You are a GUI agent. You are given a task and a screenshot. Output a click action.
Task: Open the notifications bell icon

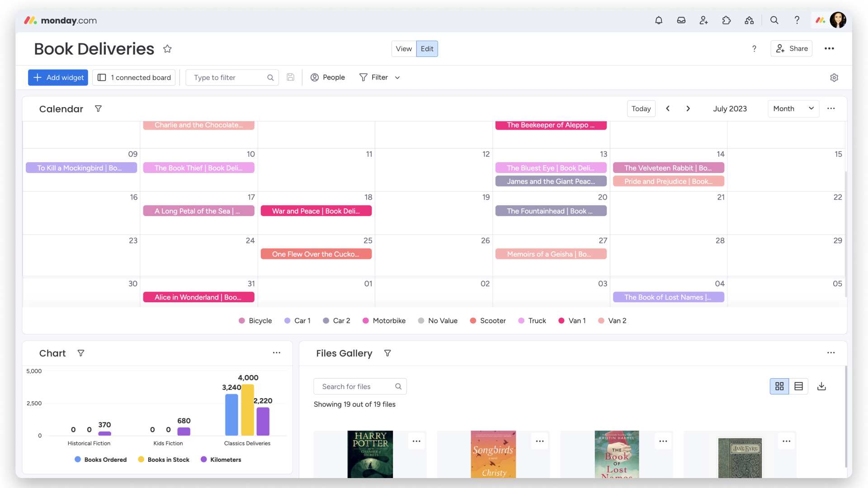tap(659, 20)
